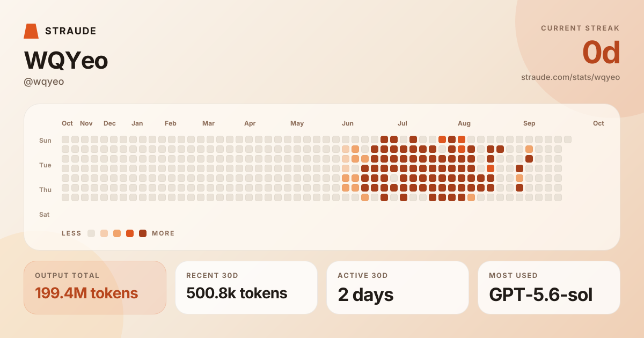Click the Sep month label
The width and height of the screenshot is (644, 338).
(529, 123)
